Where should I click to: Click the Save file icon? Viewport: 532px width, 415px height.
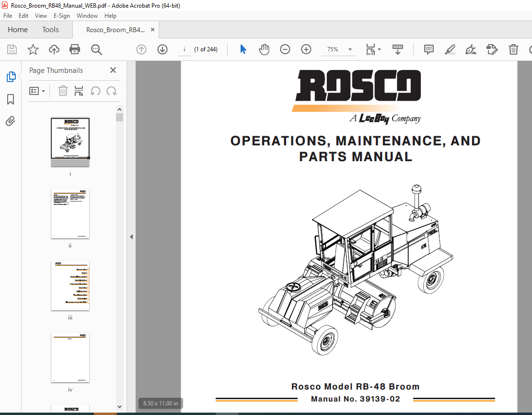pos(12,49)
